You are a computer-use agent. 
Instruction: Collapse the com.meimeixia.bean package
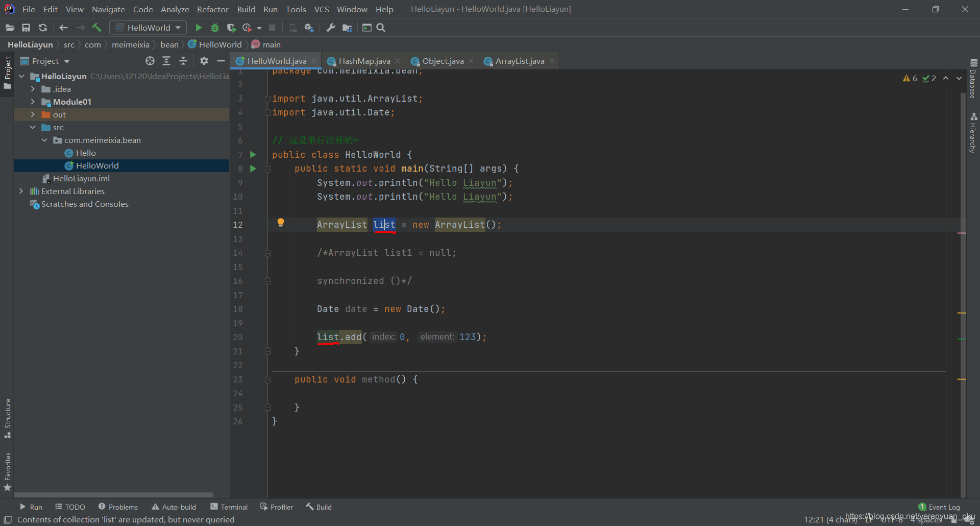(x=44, y=140)
